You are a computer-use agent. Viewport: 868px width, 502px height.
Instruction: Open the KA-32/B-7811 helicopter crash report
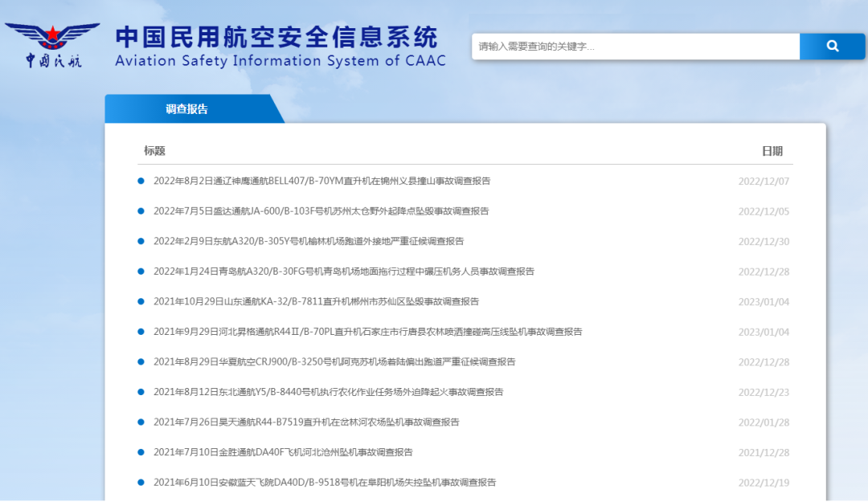coord(316,302)
